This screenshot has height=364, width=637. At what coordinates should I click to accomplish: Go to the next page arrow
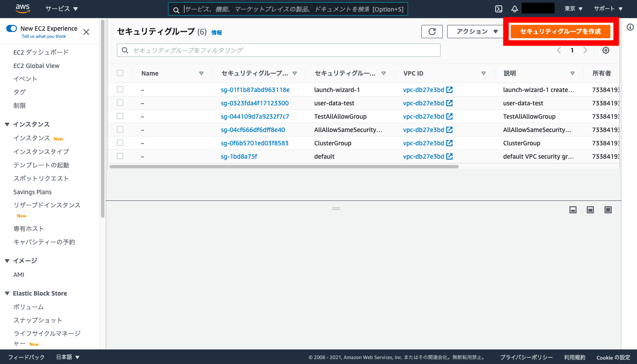[585, 50]
